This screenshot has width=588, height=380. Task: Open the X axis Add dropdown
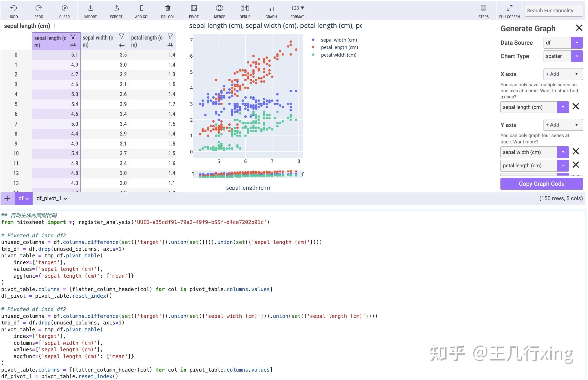563,74
